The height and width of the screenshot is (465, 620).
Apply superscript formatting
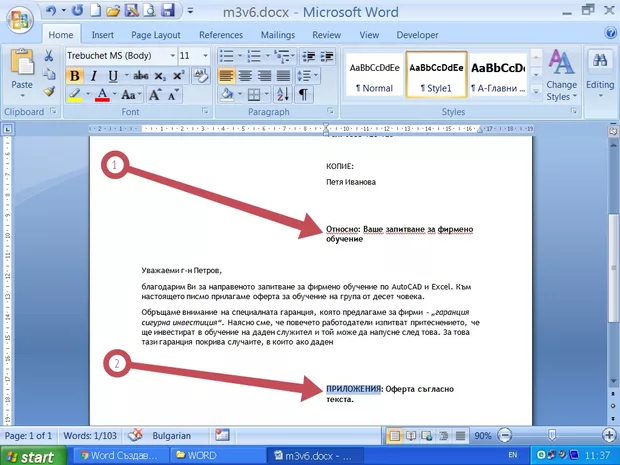(x=178, y=76)
